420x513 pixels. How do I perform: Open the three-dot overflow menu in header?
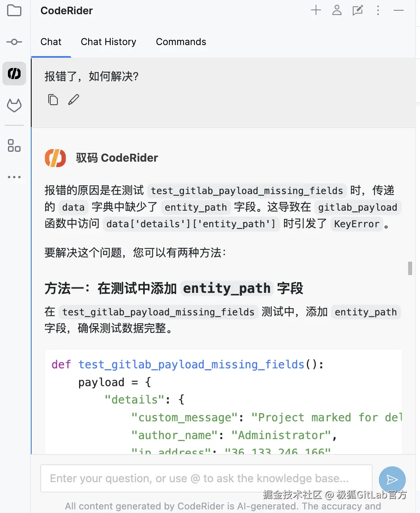click(x=378, y=11)
